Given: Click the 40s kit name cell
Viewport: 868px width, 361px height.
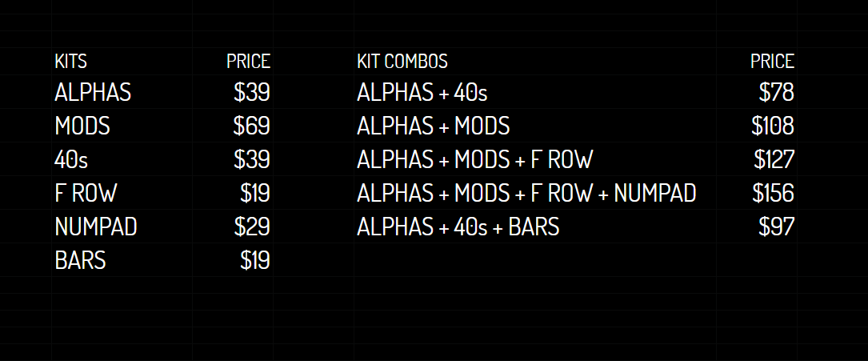Looking at the screenshot, I should (x=71, y=160).
